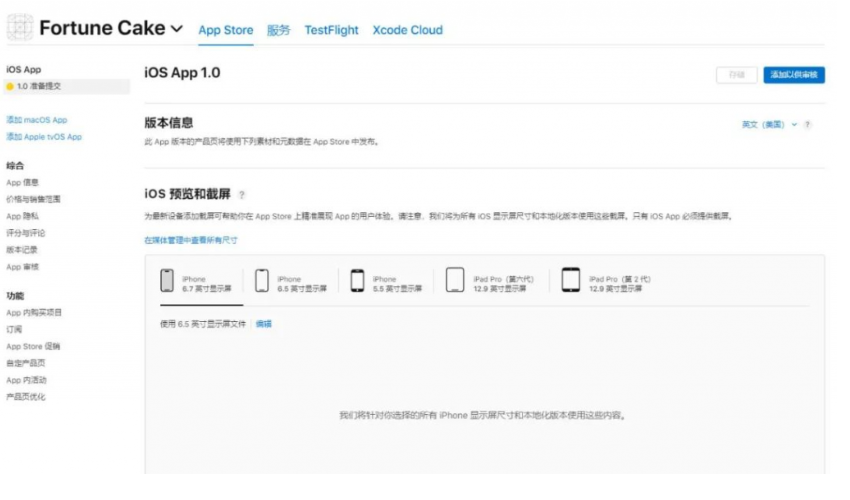Open 订阅 in the sidebar
Screen dimensions: 850x500
click(14, 329)
